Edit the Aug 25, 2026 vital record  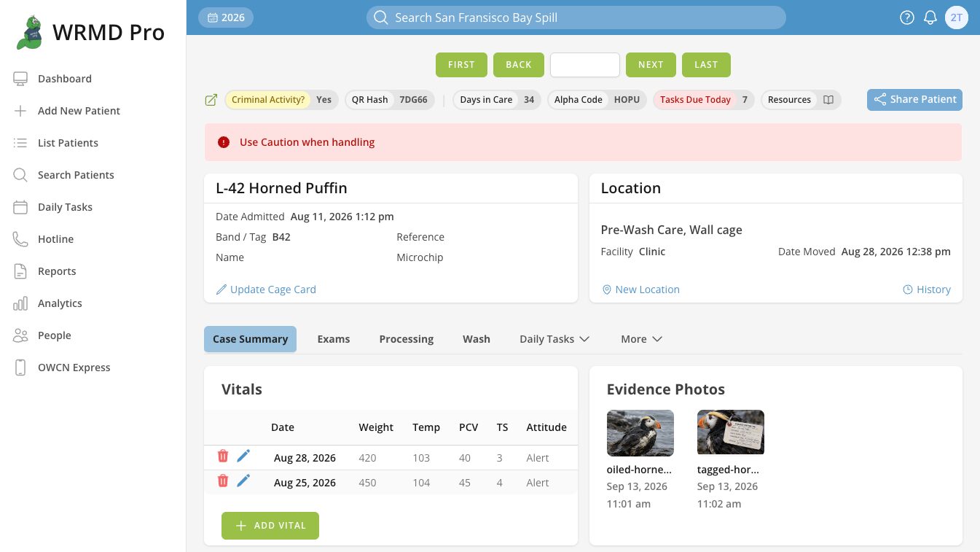click(243, 481)
